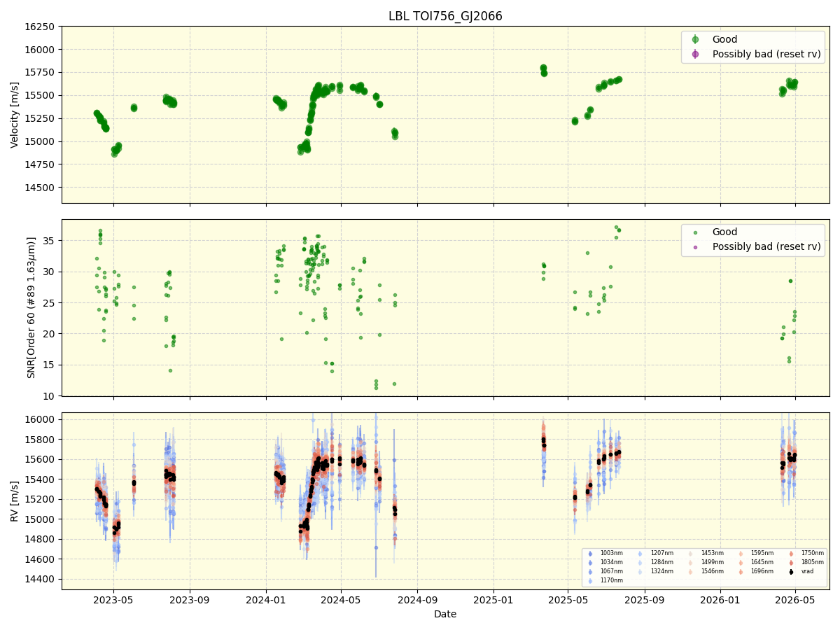Click the 2026-05 date tick label
Screen dimensions: 840x630
click(795, 600)
